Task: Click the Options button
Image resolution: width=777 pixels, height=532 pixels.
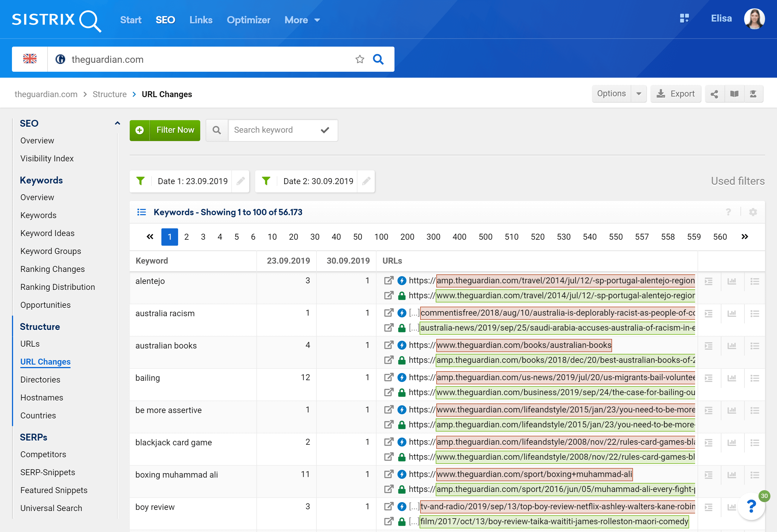Action: coord(611,94)
